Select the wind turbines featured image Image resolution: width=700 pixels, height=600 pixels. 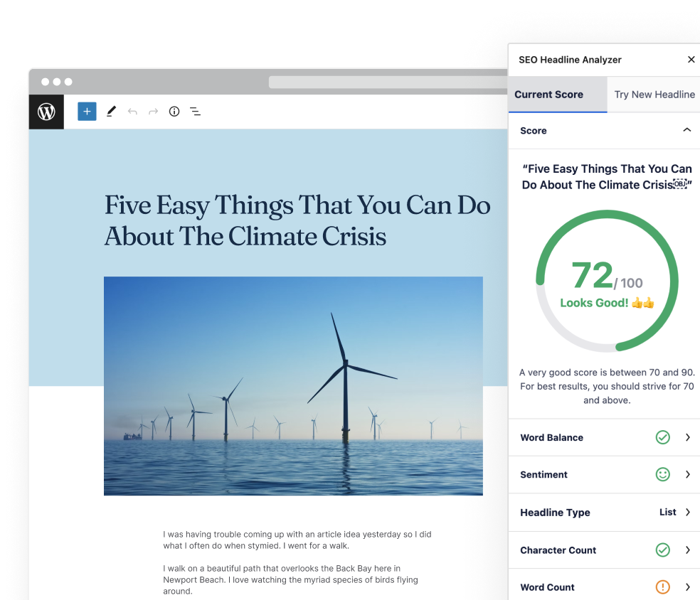[293, 385]
